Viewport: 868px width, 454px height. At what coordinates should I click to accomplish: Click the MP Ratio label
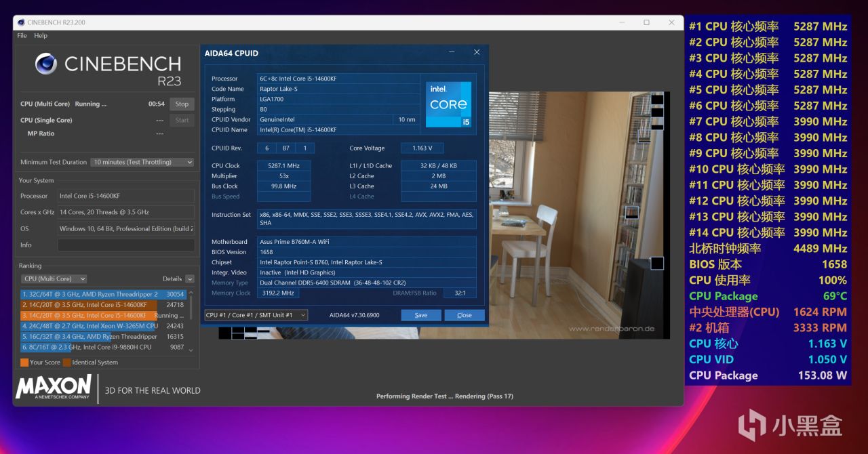[x=41, y=133]
